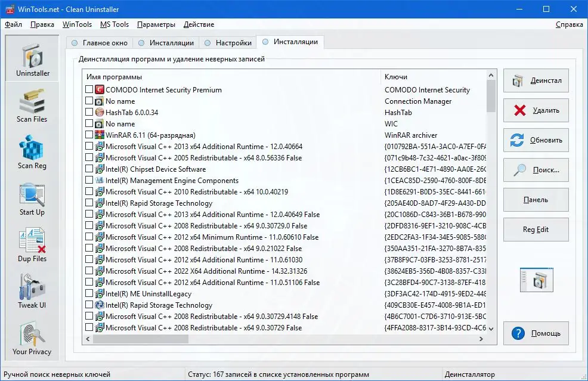Screen dimensions: 588x381
Task: Tick the WinRAR 6.11 checkbox
Action: click(x=89, y=134)
